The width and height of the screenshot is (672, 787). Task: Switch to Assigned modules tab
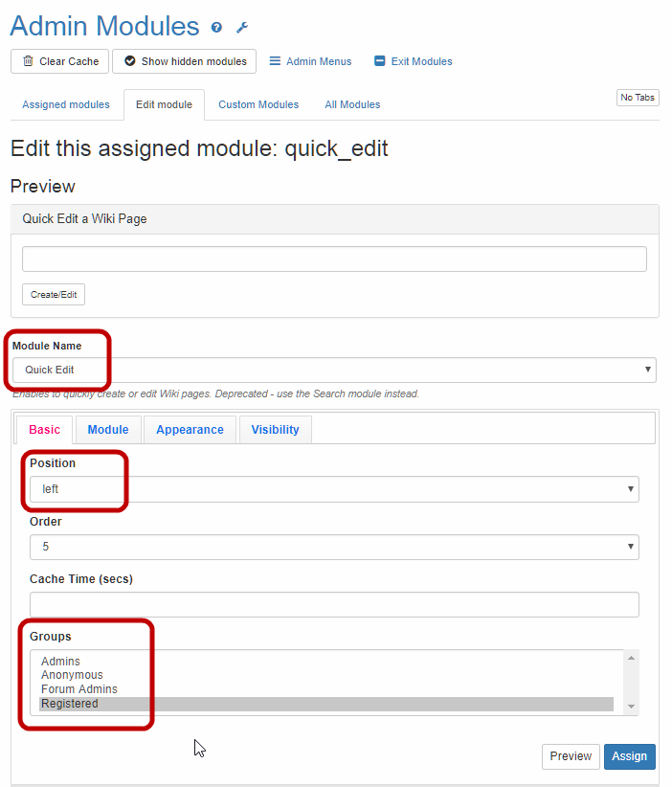(66, 104)
